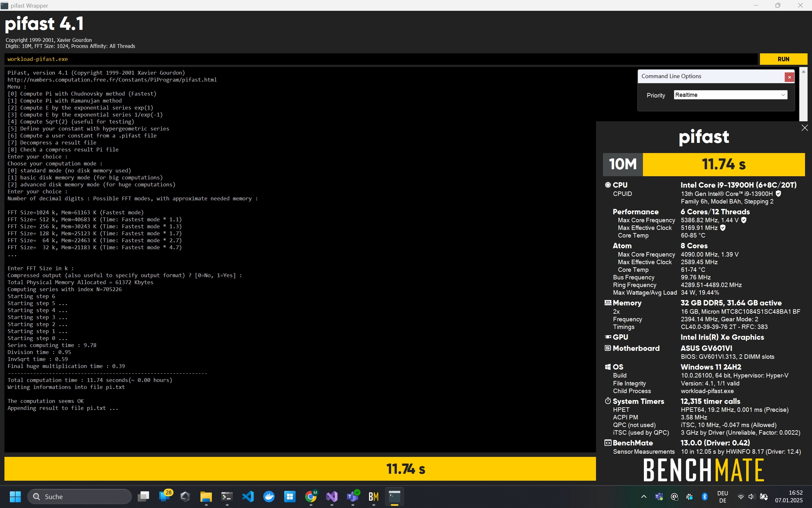The width and height of the screenshot is (812, 508).
Task: Select the active pifast Wrapper taskbar icon
Action: point(395,497)
